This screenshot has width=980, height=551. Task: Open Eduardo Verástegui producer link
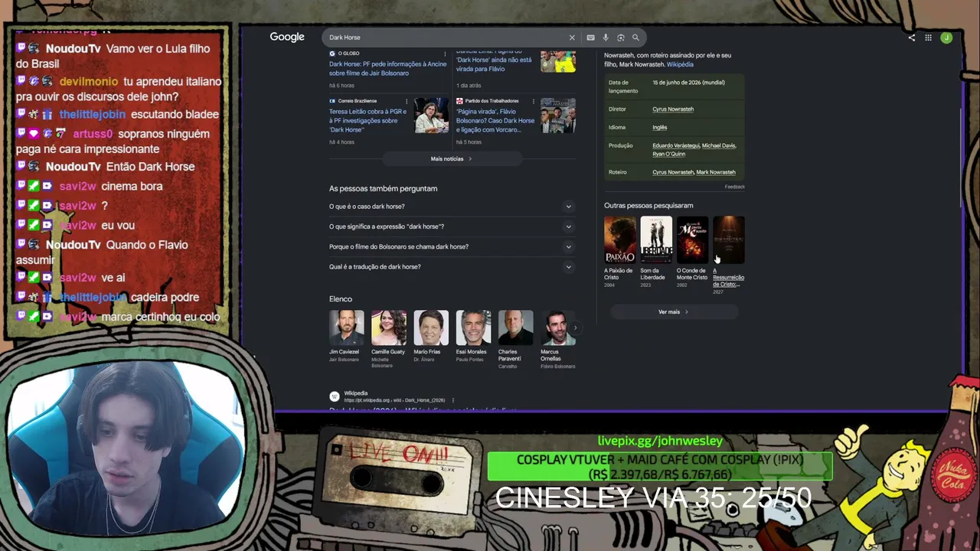675,145
